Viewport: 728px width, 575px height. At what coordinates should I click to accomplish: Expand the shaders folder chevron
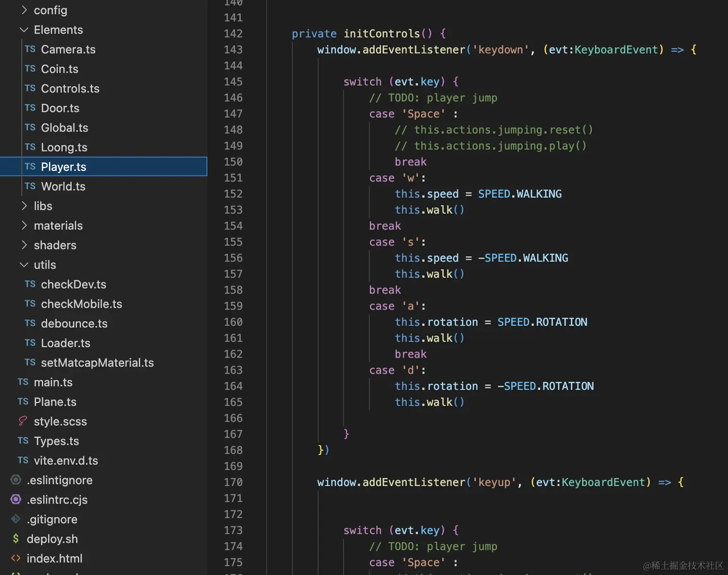[x=24, y=245]
